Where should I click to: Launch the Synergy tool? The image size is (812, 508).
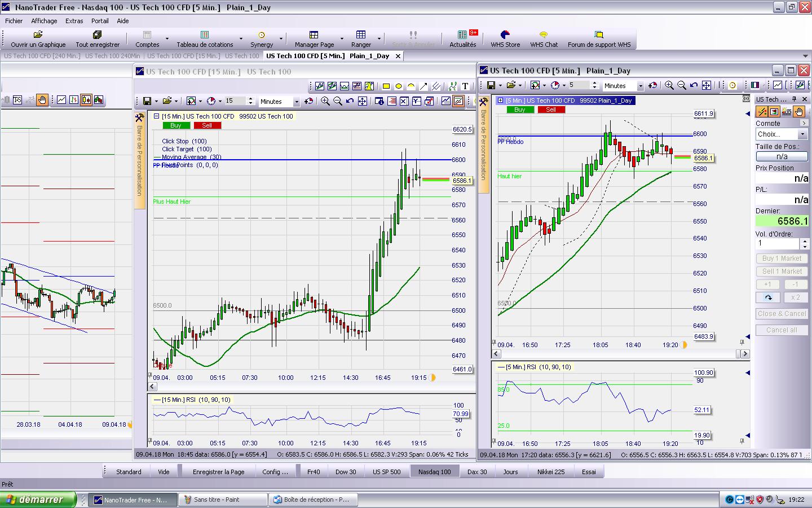pos(262,39)
